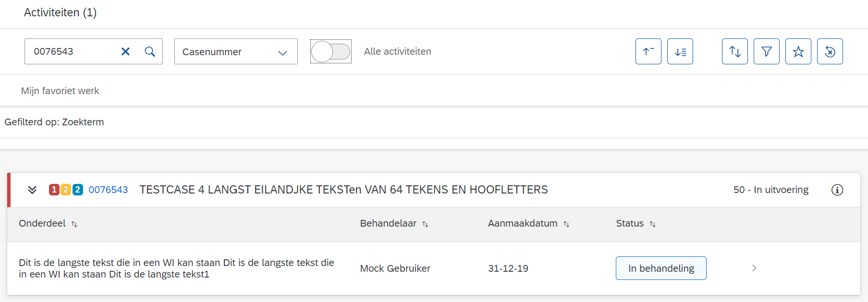Screen dimensions: 868x302
Task: Collapse the case 0076543 activity panel
Action: [x=33, y=190]
